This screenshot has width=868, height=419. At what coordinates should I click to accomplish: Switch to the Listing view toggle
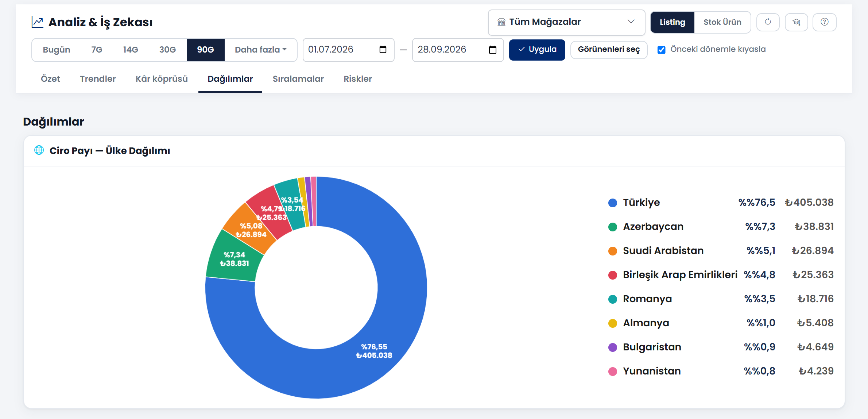(672, 22)
